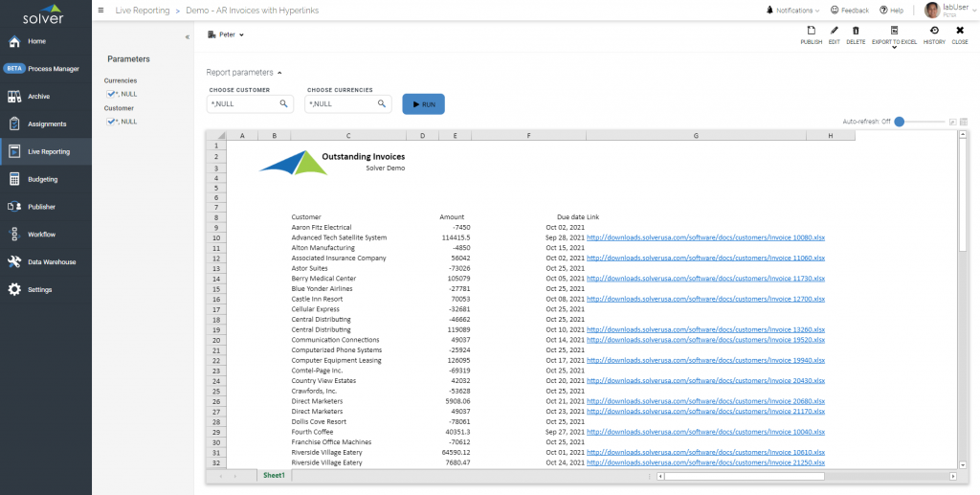Click the Publish icon in top toolbar
This screenshot has width=980, height=495.
point(811,32)
